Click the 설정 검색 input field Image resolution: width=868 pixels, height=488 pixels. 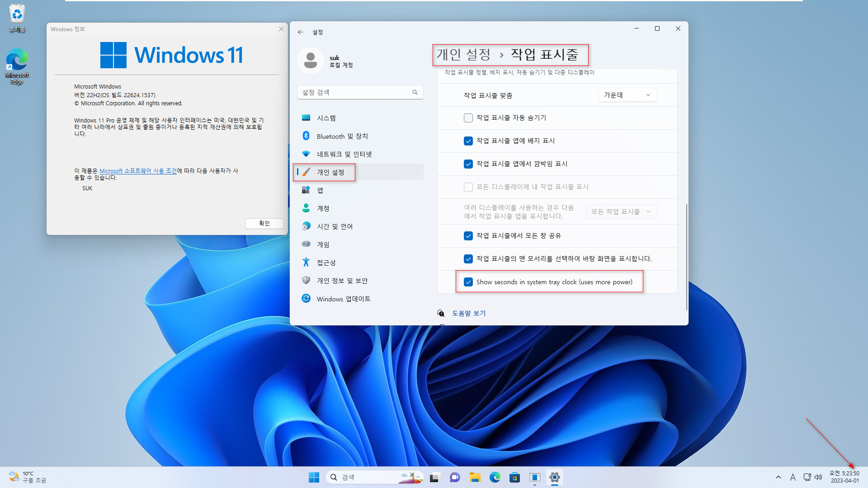click(x=360, y=92)
